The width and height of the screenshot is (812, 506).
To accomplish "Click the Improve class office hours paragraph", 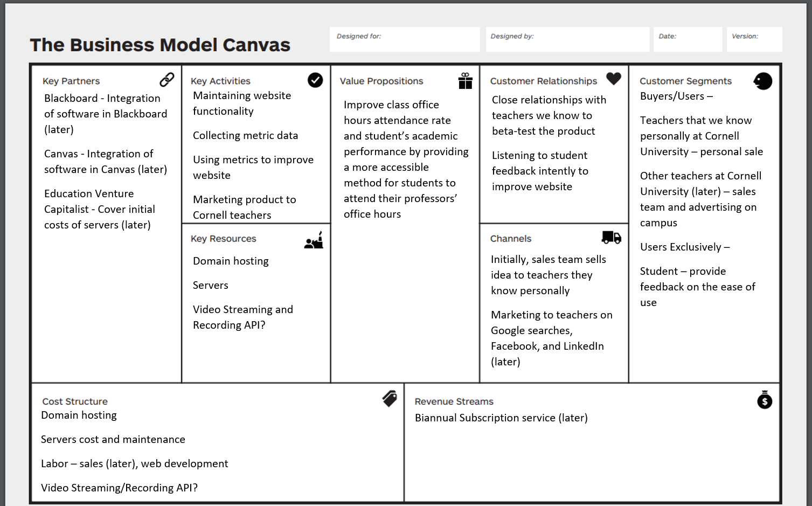I will pyautogui.click(x=406, y=160).
